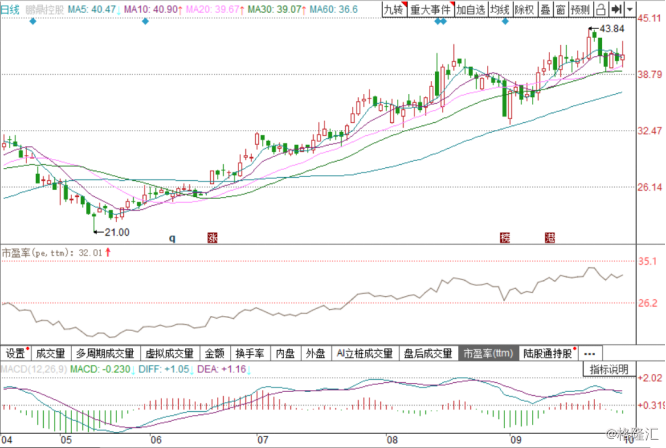This screenshot has height=448, width=666.
Task: Select the 市盈率(ttm) tab
Action: click(x=488, y=353)
